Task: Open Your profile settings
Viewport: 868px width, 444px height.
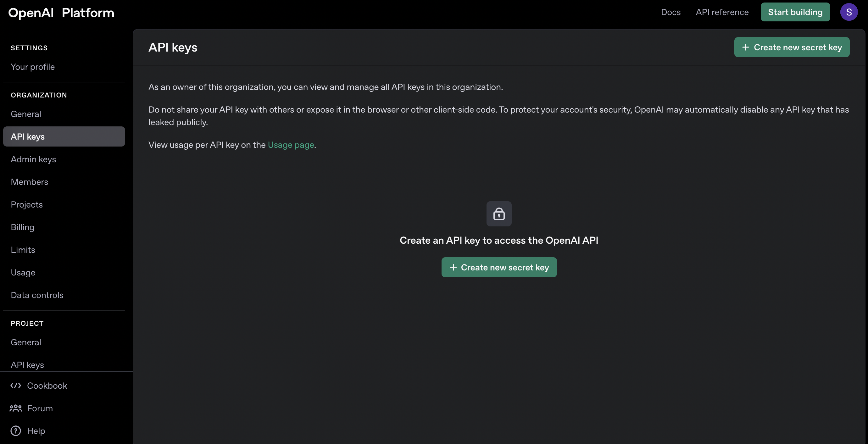Action: [33, 67]
